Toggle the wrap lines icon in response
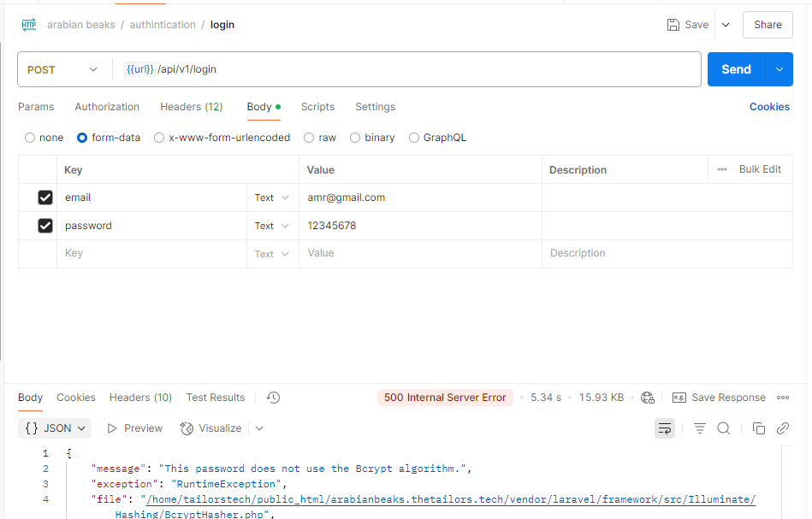The width and height of the screenshot is (812, 519). pos(665,428)
